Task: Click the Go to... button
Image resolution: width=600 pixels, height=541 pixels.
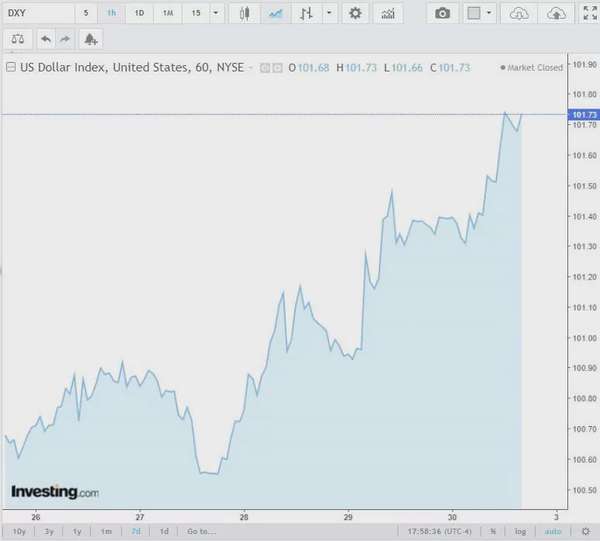Action: click(x=201, y=531)
